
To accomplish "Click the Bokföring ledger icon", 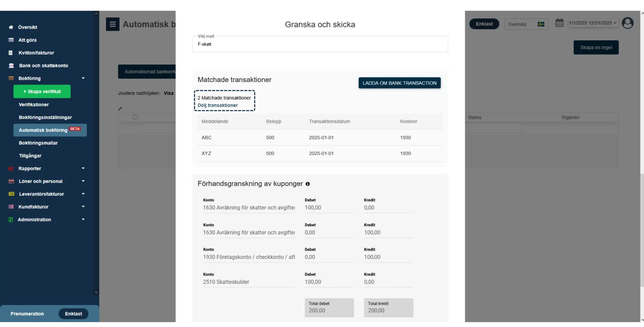I will point(11,78).
